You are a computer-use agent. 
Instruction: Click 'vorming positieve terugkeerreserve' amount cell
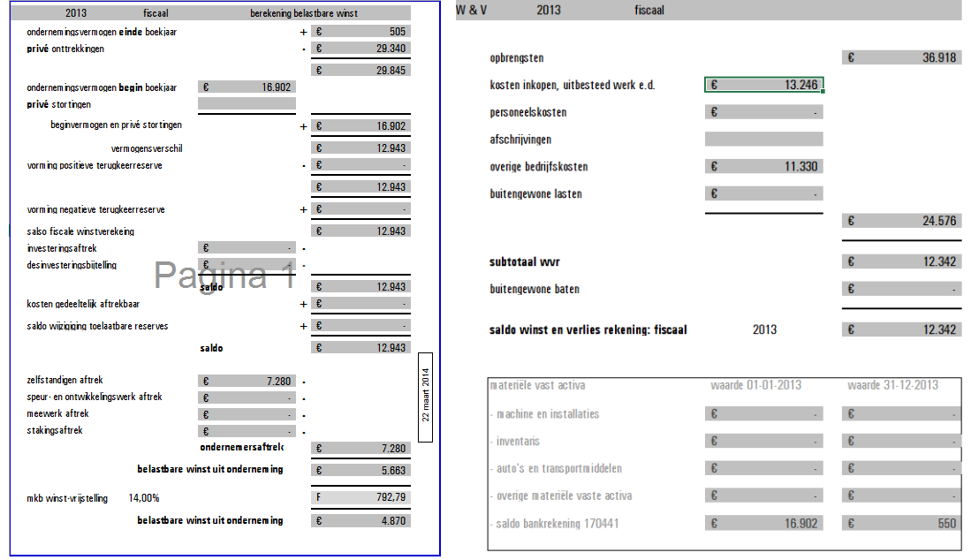point(360,164)
